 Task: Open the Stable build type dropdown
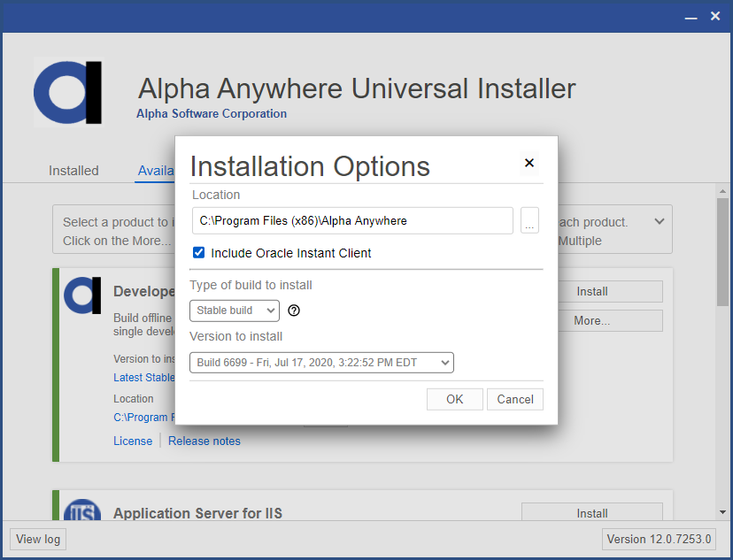235,311
